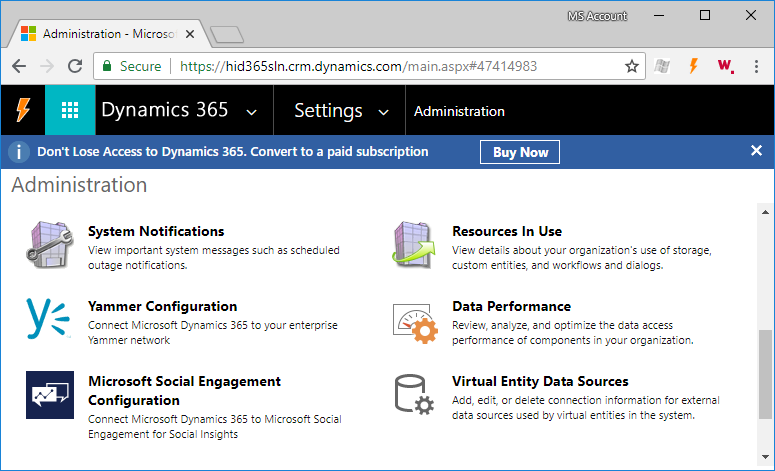775x471 pixels.
Task: Click the 'View details about your organization's use' description
Action: 582,257
